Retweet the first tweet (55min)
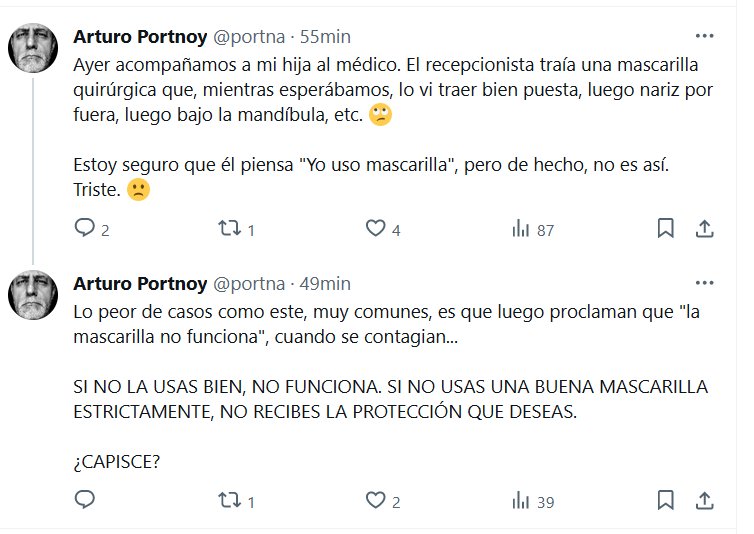 pyautogui.click(x=228, y=229)
